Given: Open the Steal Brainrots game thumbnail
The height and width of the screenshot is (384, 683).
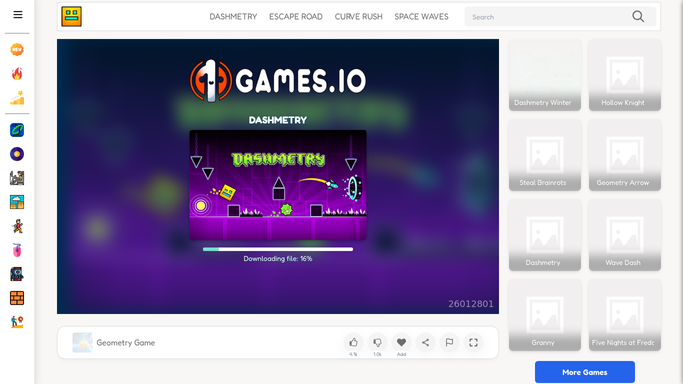Looking at the screenshot, I should point(544,155).
